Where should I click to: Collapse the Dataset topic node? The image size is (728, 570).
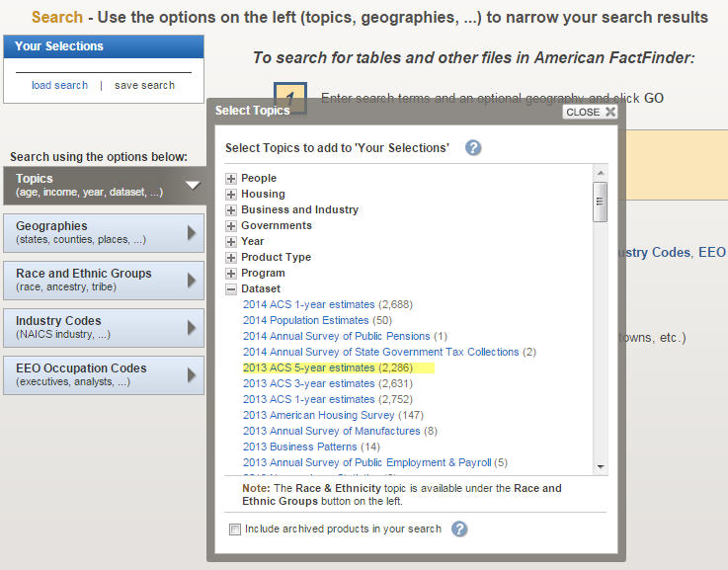pyautogui.click(x=231, y=289)
